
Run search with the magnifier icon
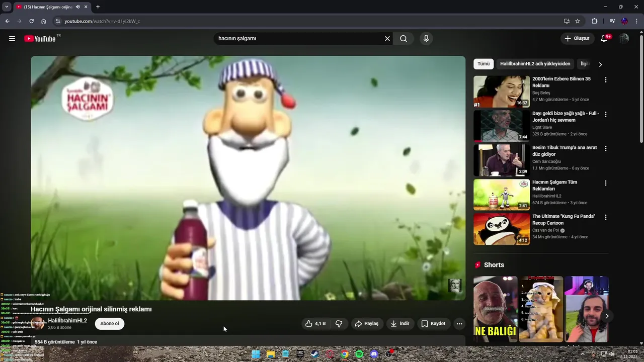tap(404, 39)
